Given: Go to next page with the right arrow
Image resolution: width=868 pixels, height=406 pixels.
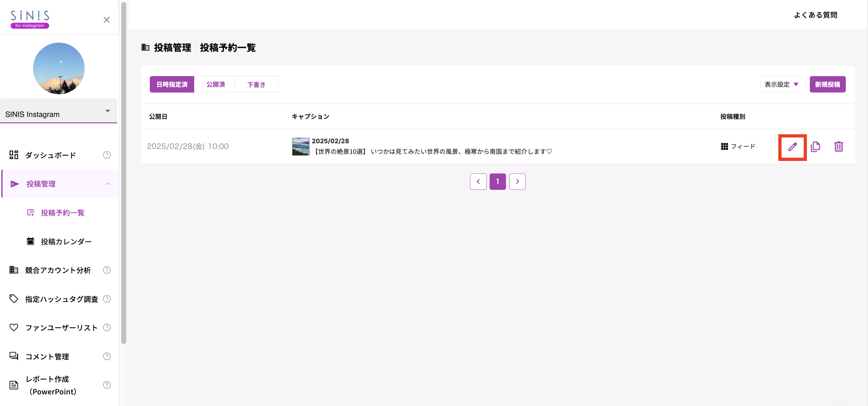Looking at the screenshot, I should coord(517,181).
